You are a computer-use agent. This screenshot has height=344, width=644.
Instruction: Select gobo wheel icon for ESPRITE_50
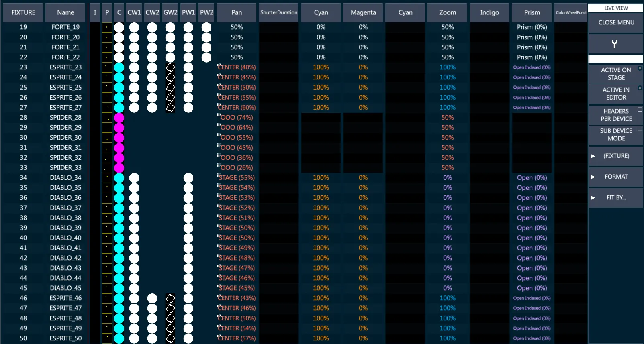click(x=170, y=338)
